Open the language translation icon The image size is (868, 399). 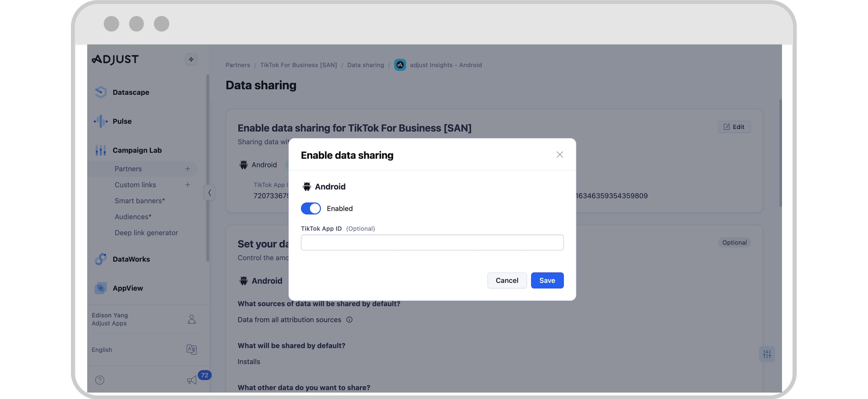192,350
